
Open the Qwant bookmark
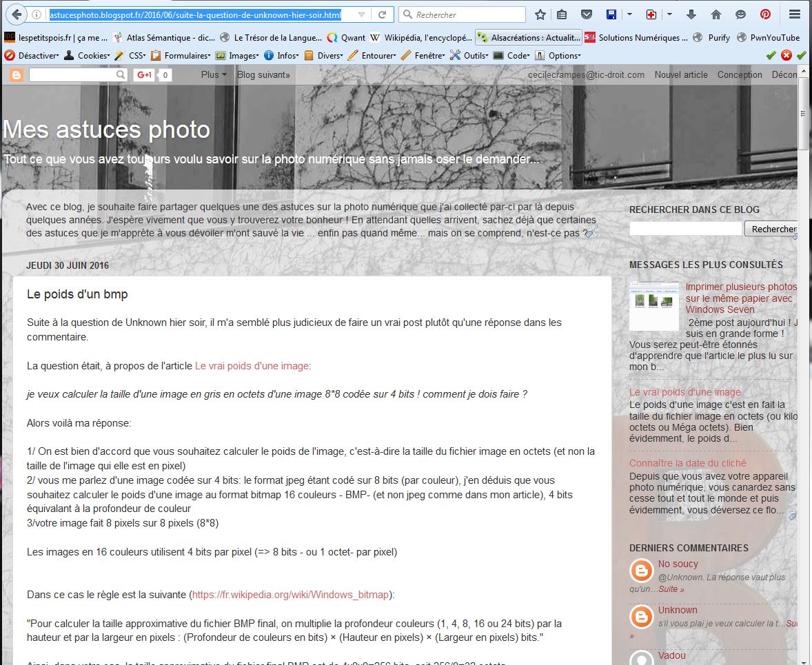click(347, 37)
